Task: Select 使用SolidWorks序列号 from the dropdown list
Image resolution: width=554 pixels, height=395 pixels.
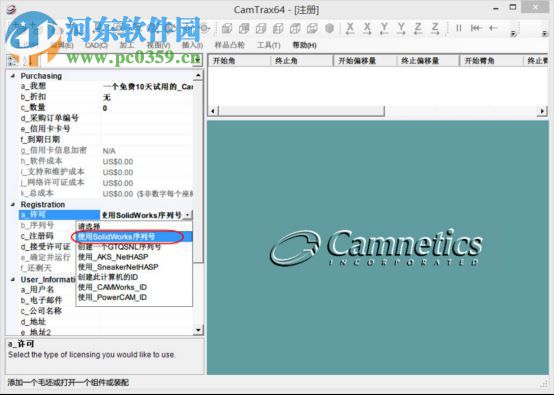Action: point(134,237)
